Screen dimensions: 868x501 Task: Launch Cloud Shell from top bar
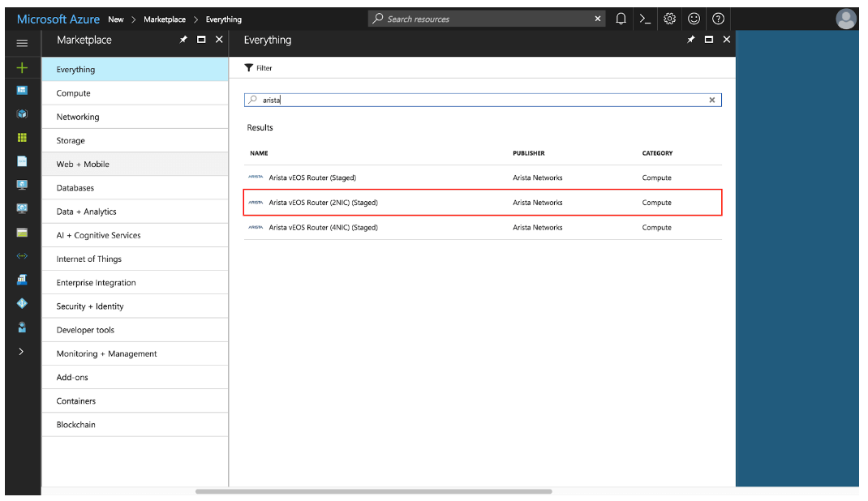tap(645, 19)
